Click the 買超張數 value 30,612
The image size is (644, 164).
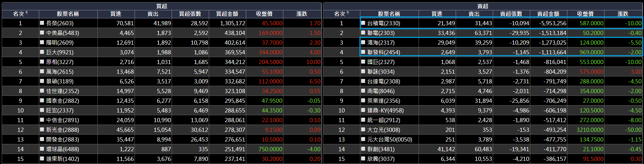point(199,130)
